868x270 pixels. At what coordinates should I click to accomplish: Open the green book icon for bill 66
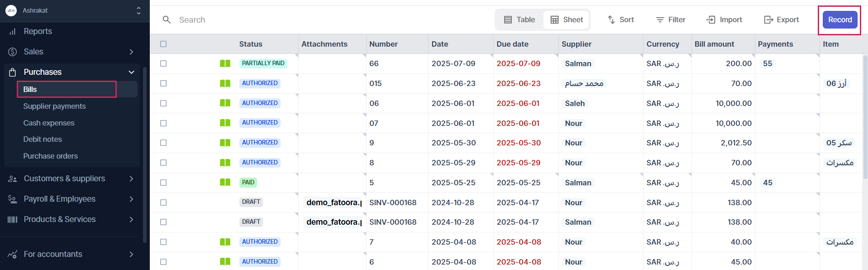click(225, 63)
